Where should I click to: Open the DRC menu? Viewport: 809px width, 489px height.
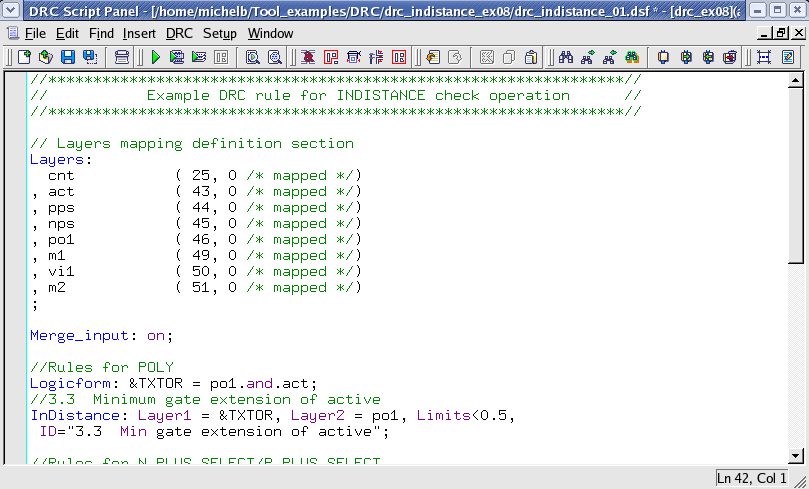point(178,33)
